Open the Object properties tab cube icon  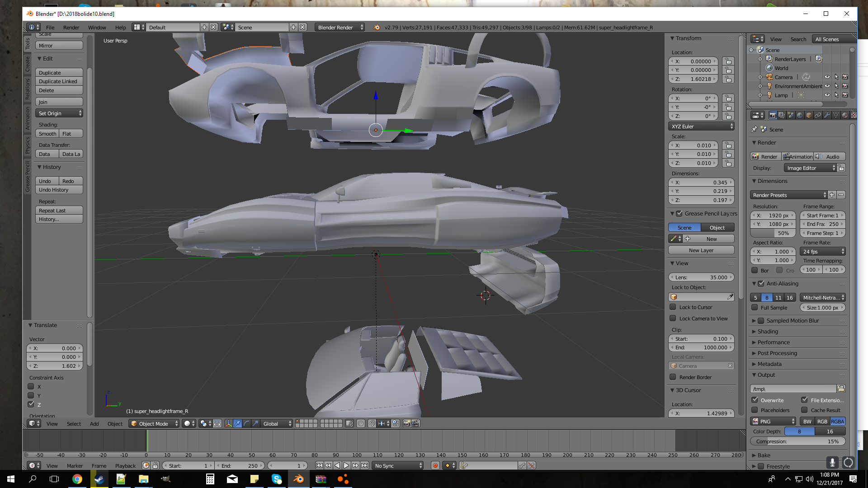tap(809, 116)
